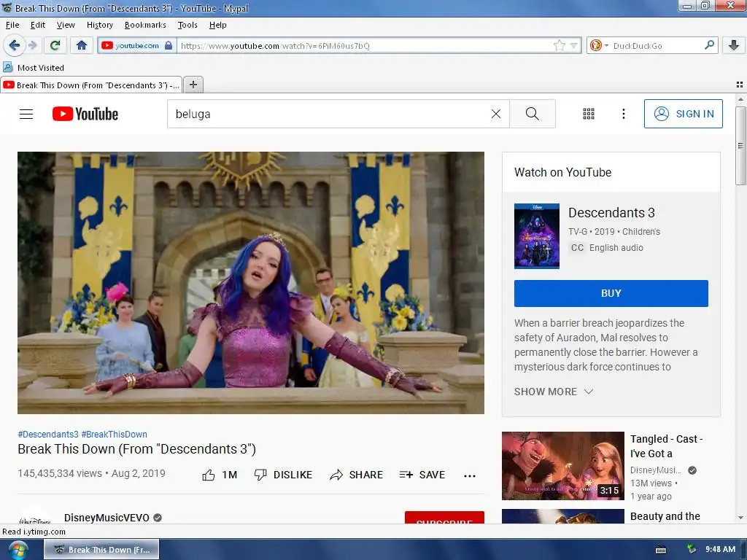Open the Bookmarks menu
The width and height of the screenshot is (747, 560).
coord(145,25)
